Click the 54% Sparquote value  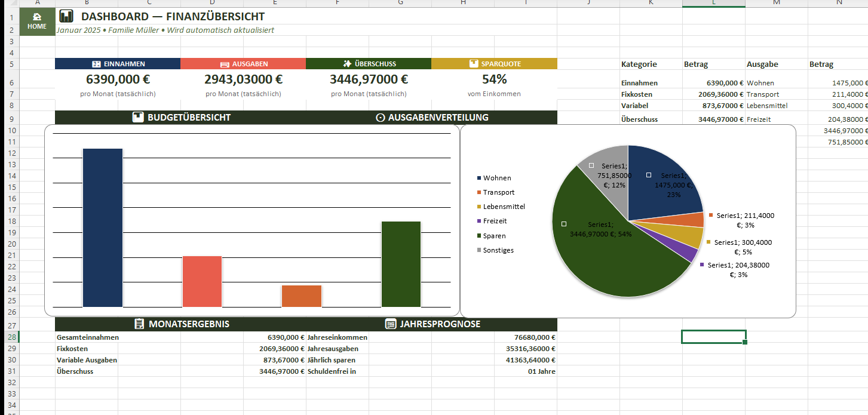click(x=494, y=79)
